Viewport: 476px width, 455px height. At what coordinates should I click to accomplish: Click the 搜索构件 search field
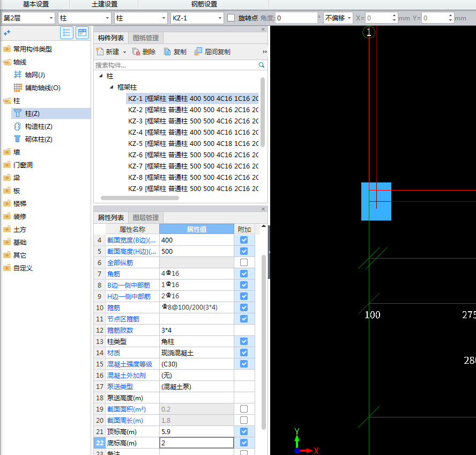(x=176, y=65)
